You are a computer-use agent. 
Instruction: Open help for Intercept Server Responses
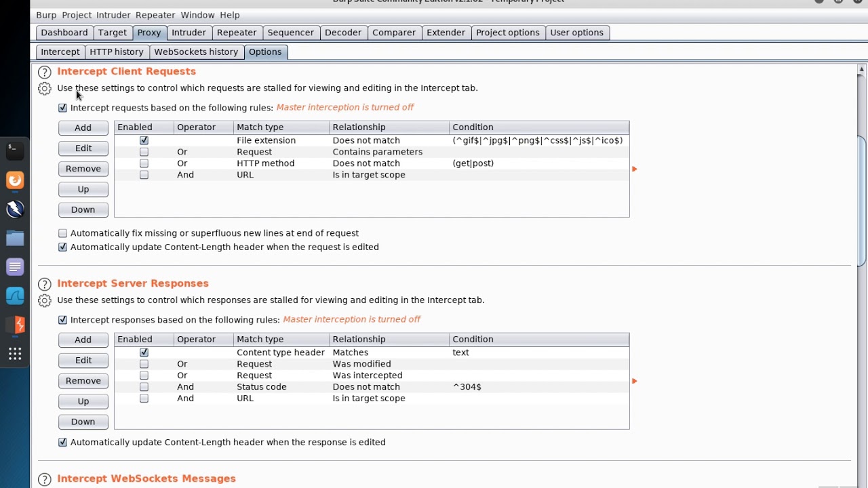(45, 284)
